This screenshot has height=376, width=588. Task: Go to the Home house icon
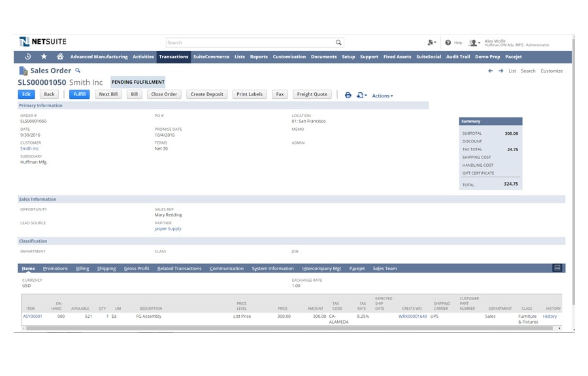point(60,57)
